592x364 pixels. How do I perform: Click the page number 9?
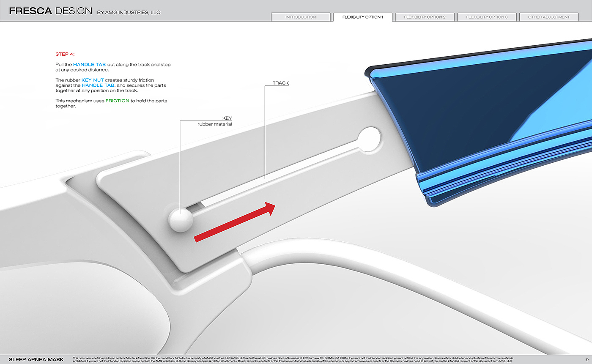[587, 359]
